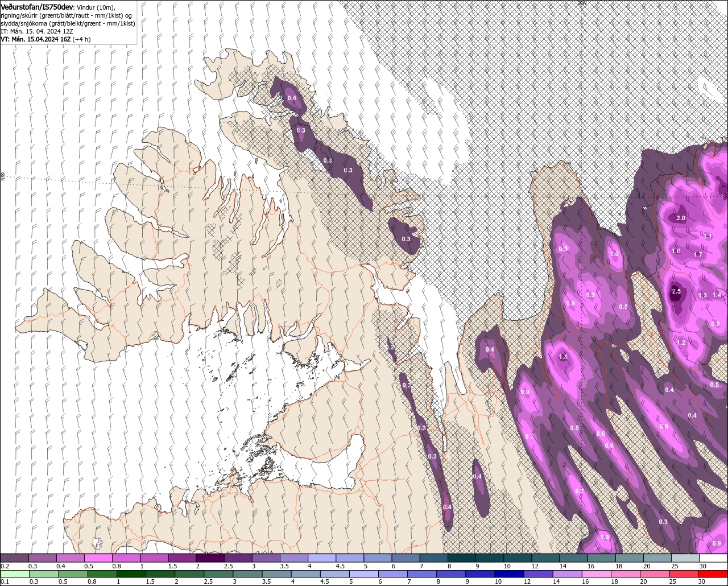Select the violet swatch labeled 12 in bottom legend row
Screen dimensions: 728x586
538,574
